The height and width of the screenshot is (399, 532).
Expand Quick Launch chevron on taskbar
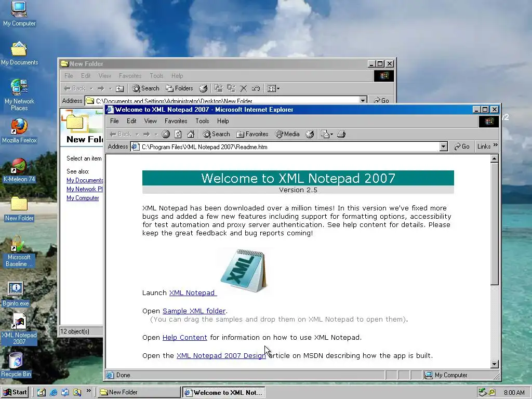coord(88,391)
